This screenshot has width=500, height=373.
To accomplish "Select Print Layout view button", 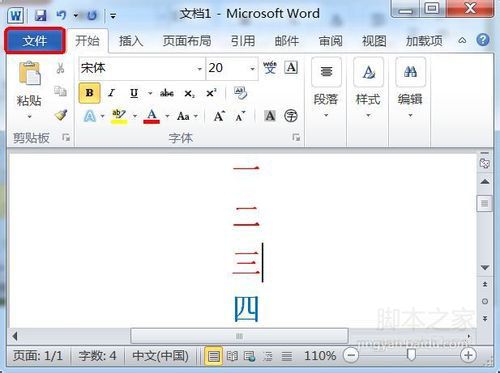I will click(213, 356).
